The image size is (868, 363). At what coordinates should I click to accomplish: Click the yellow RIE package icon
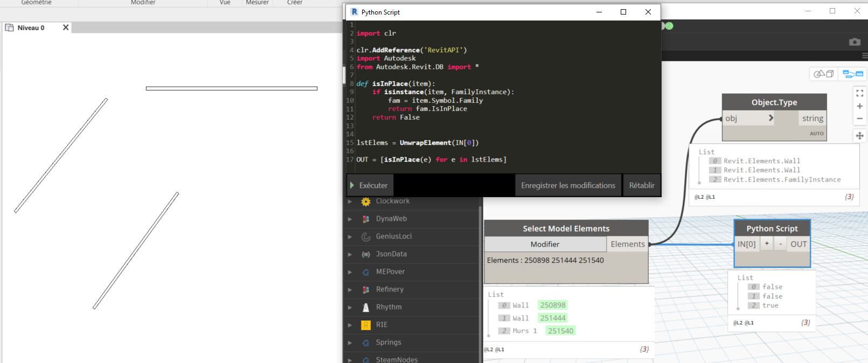coord(366,325)
